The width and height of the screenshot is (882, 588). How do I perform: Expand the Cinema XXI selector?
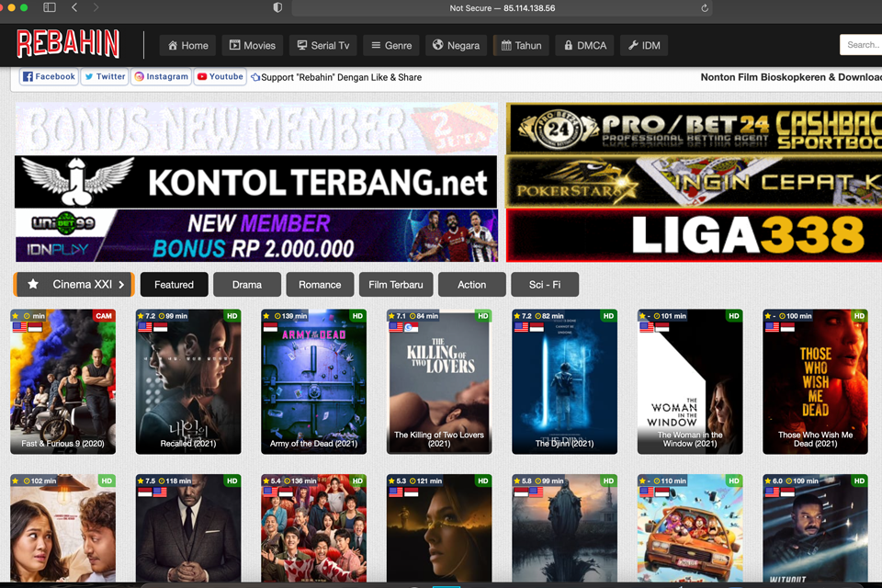pos(74,285)
